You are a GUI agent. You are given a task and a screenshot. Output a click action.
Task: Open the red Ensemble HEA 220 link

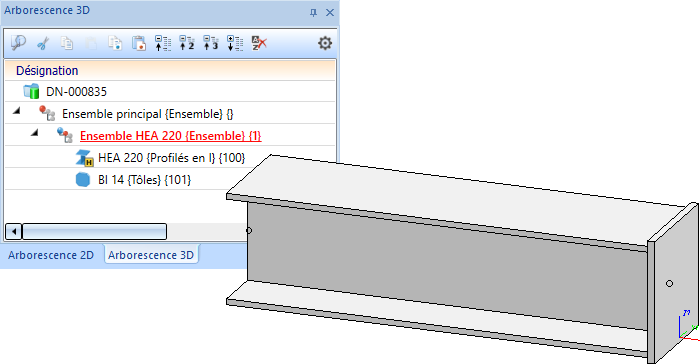pos(171,136)
